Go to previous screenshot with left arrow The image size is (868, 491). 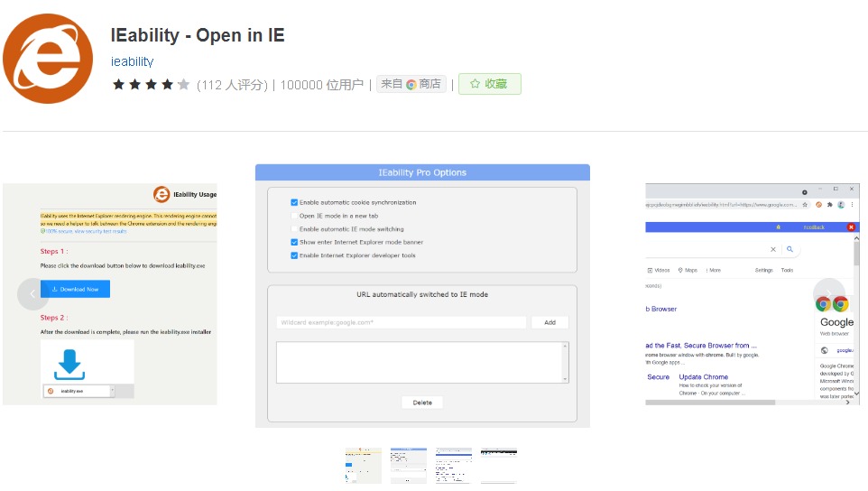tap(32, 294)
